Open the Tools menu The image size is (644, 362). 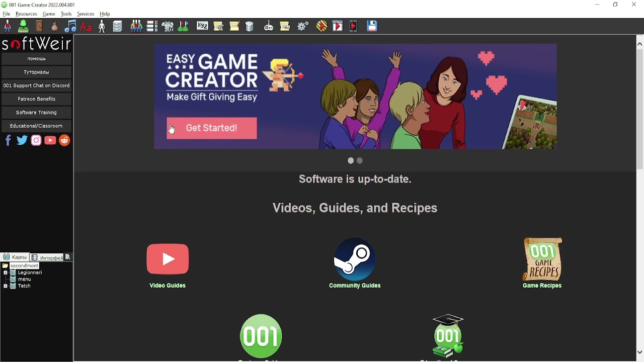(x=66, y=14)
